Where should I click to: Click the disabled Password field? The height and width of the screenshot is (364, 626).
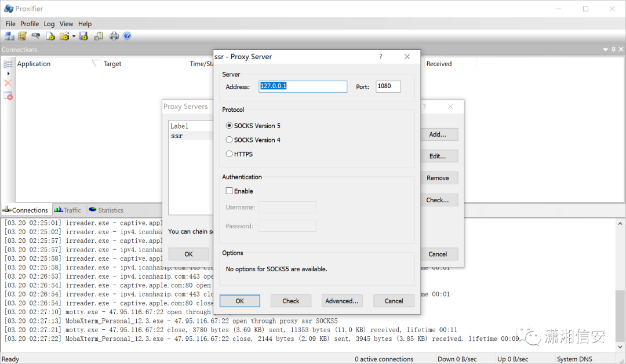click(x=287, y=226)
